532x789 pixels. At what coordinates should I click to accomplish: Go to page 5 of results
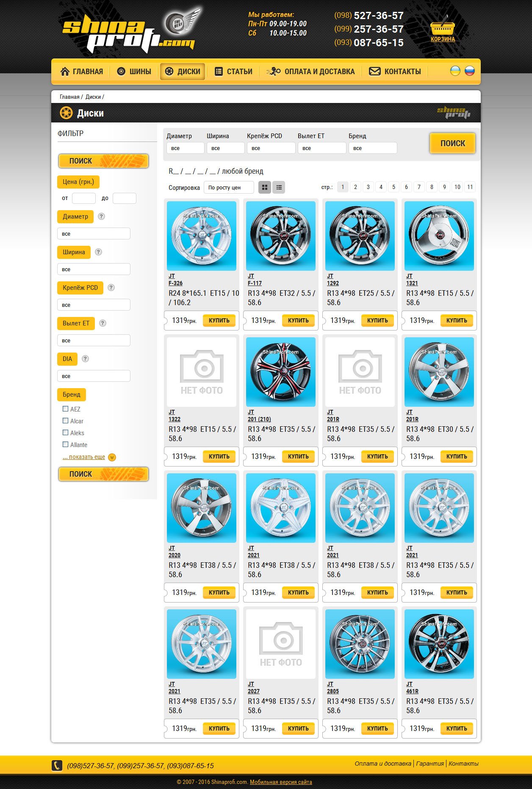pyautogui.click(x=393, y=187)
